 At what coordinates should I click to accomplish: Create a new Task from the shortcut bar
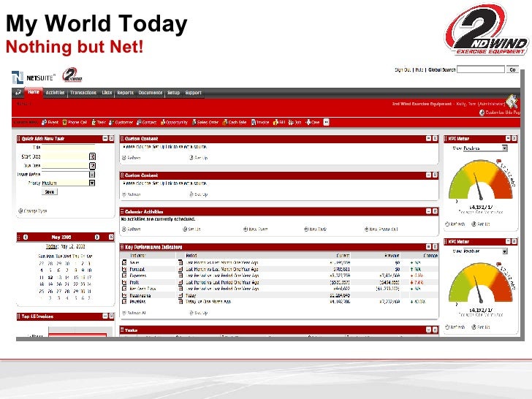click(99, 122)
